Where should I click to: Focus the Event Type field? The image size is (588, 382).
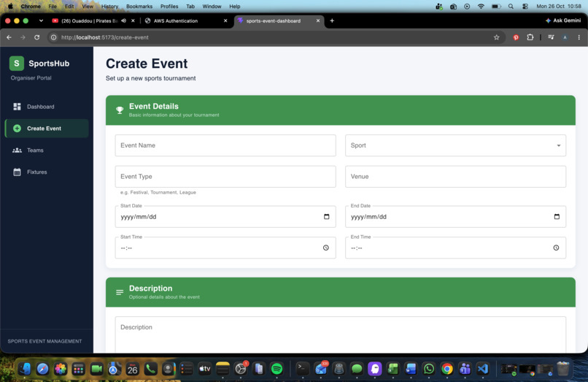tap(225, 177)
